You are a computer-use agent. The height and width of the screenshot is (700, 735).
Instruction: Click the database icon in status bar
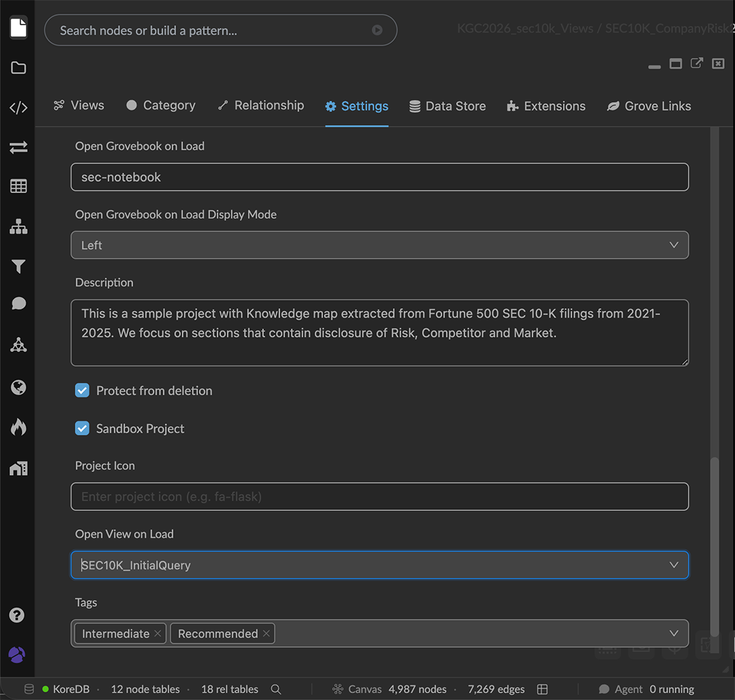pyautogui.click(x=29, y=688)
